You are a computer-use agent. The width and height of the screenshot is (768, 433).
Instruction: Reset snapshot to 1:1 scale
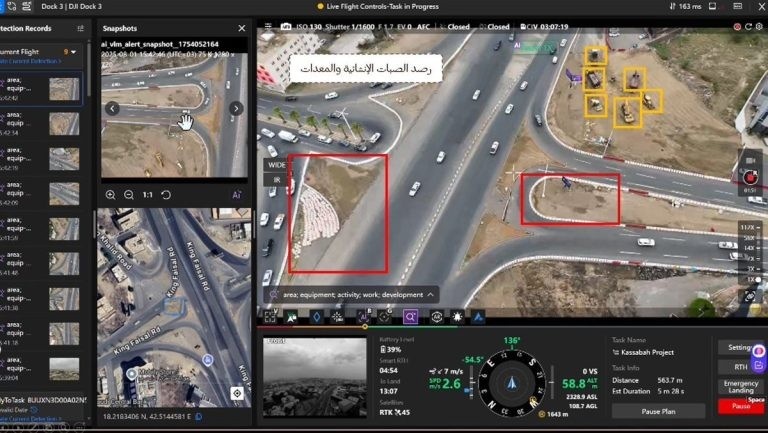148,195
